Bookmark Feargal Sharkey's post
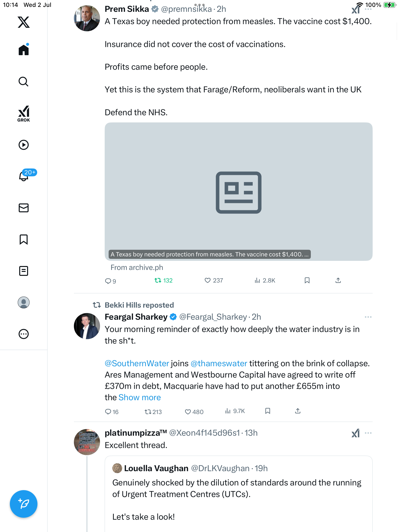Viewport: 399px width, 532px height. pos(268,411)
